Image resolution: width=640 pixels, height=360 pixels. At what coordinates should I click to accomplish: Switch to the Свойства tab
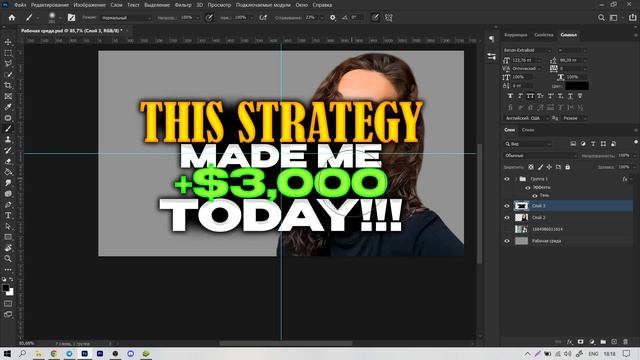point(544,35)
